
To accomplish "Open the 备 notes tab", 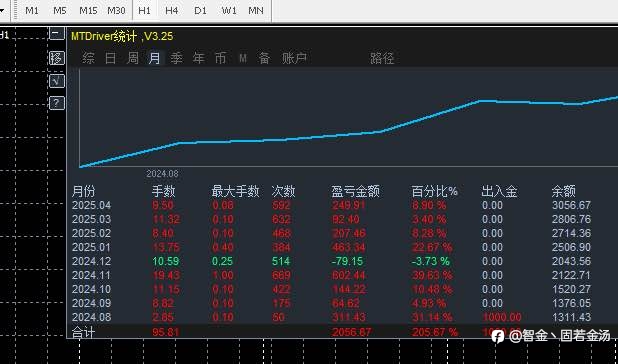I will tap(264, 59).
